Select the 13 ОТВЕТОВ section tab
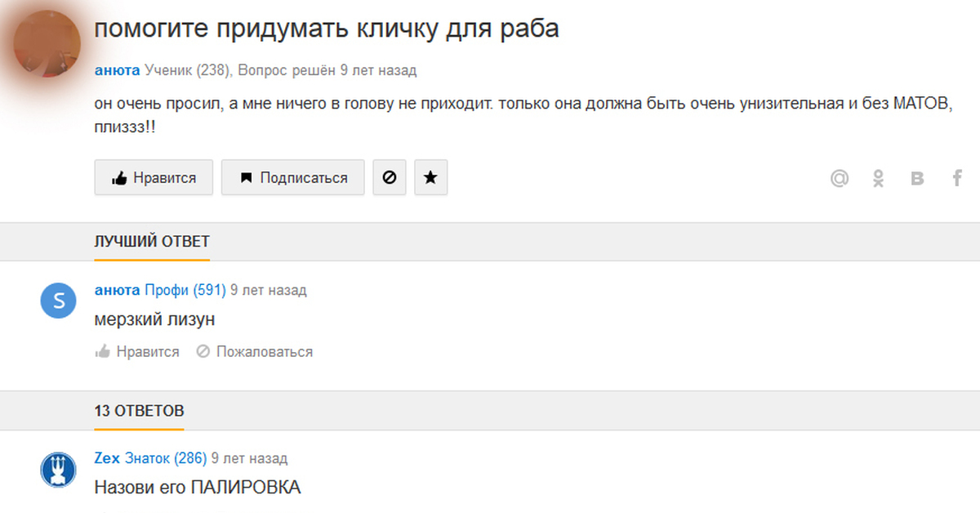Screen dimensions: 980x513 [139, 410]
